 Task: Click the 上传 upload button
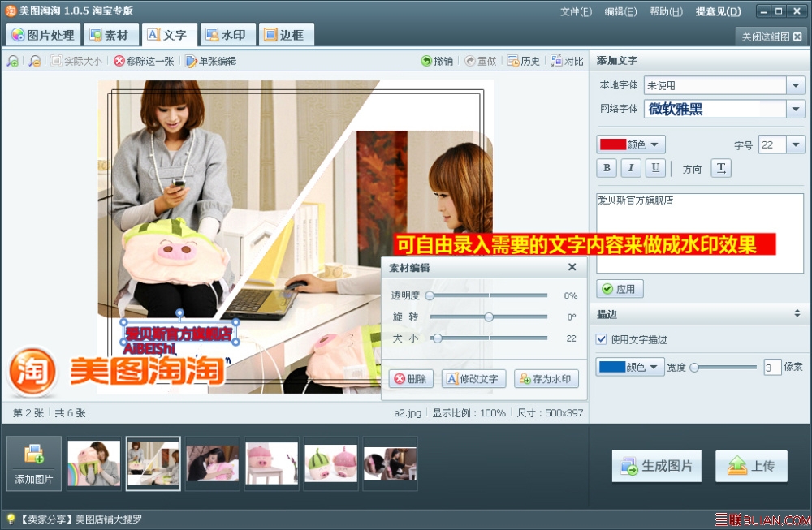[751, 466]
